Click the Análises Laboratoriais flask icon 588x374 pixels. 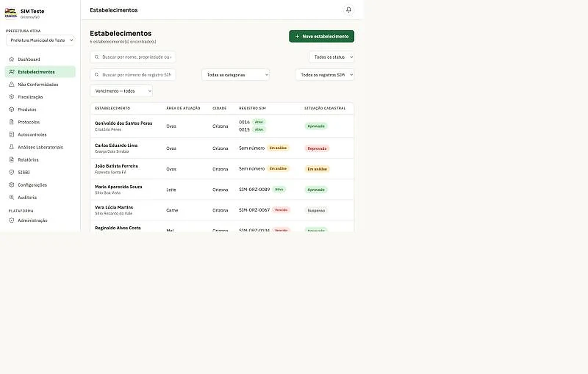(11, 147)
